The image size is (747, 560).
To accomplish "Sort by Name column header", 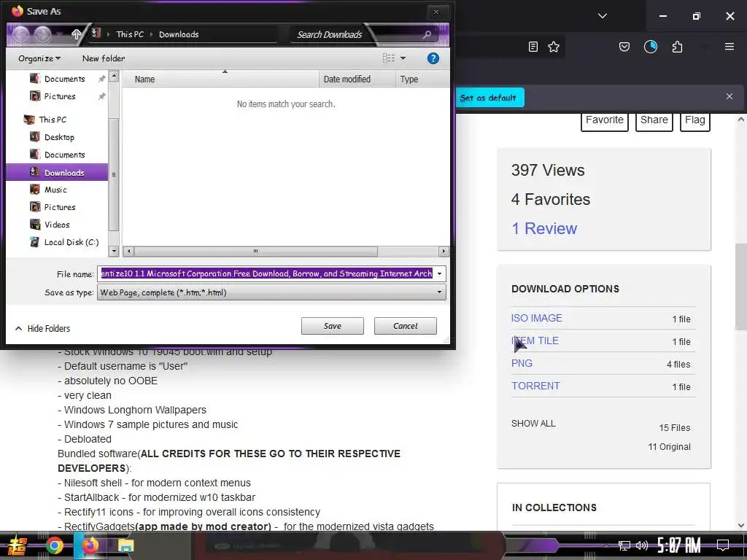I will pos(220,79).
